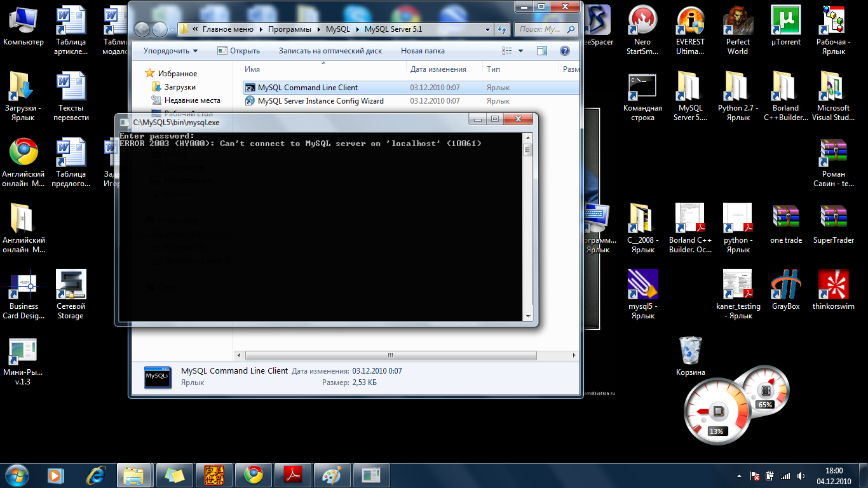The image size is (868, 488).
Task: Open C__2008 - Ярлык folder
Action: click(642, 228)
